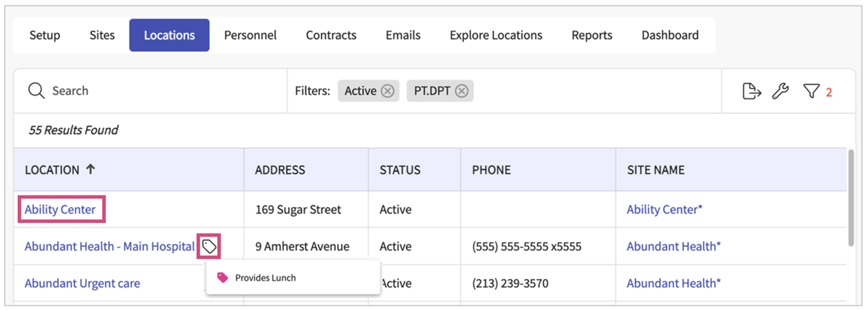The width and height of the screenshot is (868, 310).
Task: Open the wrench configuration tool
Action: [780, 91]
